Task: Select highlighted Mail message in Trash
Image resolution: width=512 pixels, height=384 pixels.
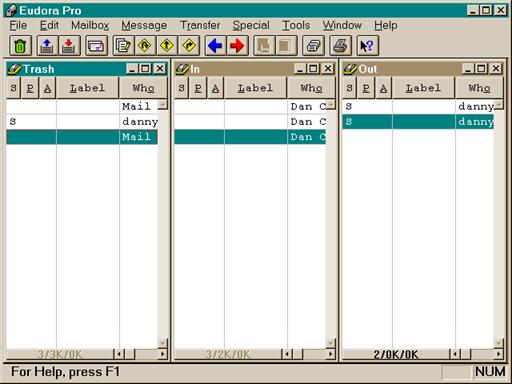Action: coord(82,137)
